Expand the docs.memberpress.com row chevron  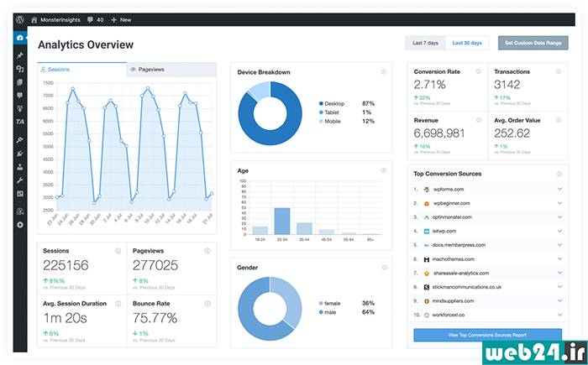click(x=559, y=245)
